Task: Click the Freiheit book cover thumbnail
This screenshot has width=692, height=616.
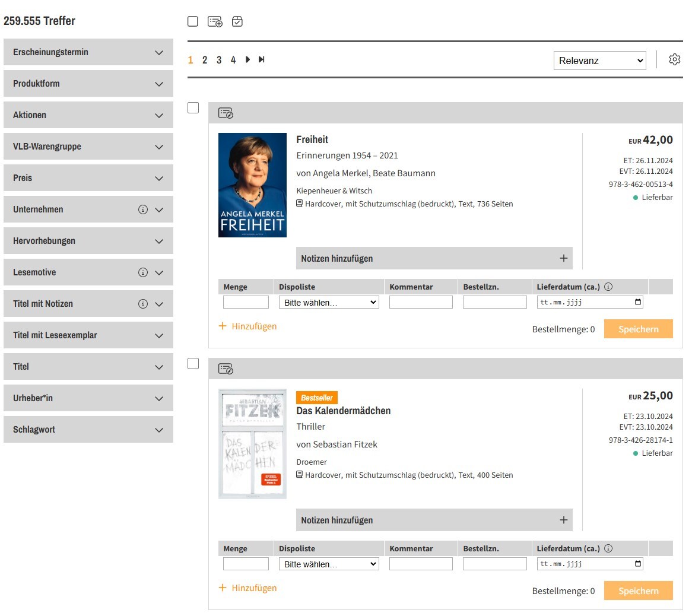Action: [252, 185]
